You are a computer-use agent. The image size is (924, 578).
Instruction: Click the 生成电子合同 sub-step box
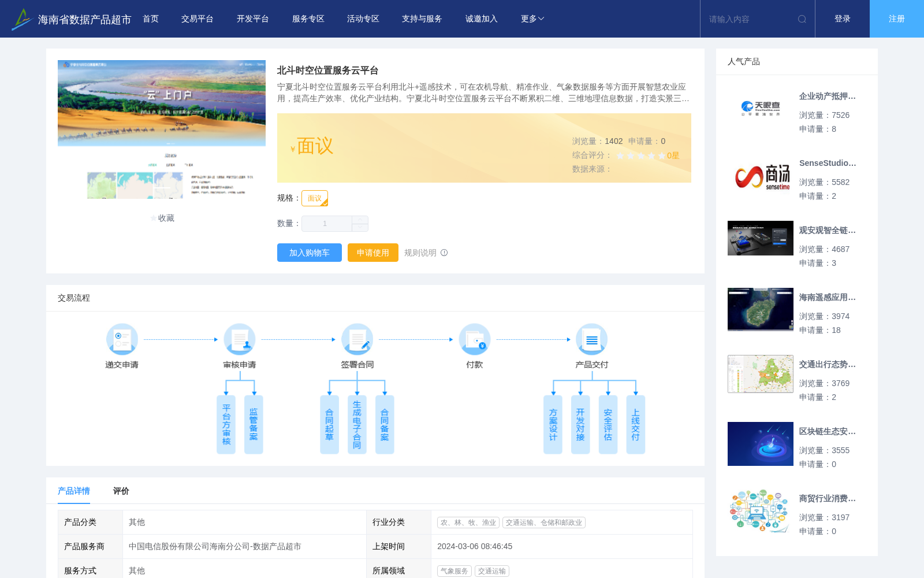357,425
